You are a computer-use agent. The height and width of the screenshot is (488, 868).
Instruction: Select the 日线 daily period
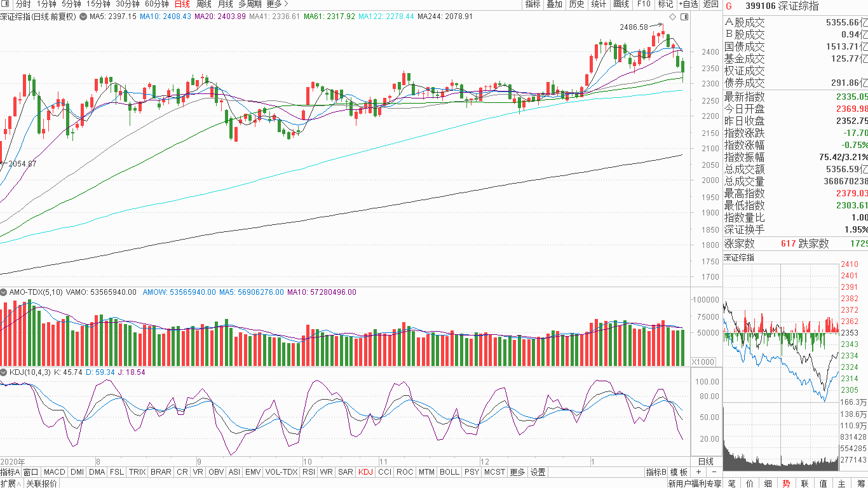[182, 4]
